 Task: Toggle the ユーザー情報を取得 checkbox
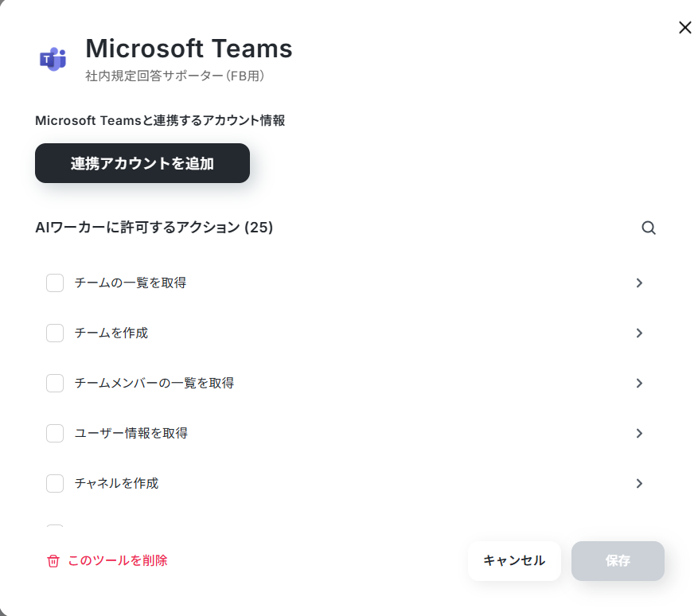pos(55,433)
